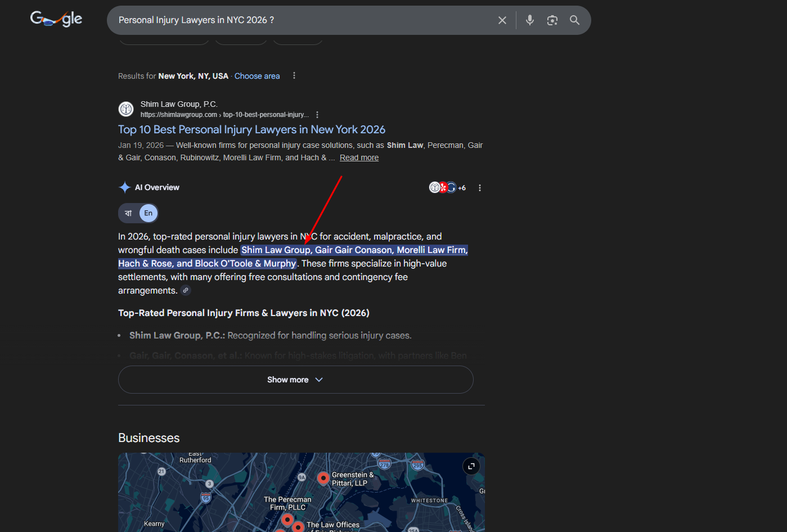The height and width of the screenshot is (532, 787).
Task: Click into the search input field
Action: pyautogui.click(x=304, y=20)
